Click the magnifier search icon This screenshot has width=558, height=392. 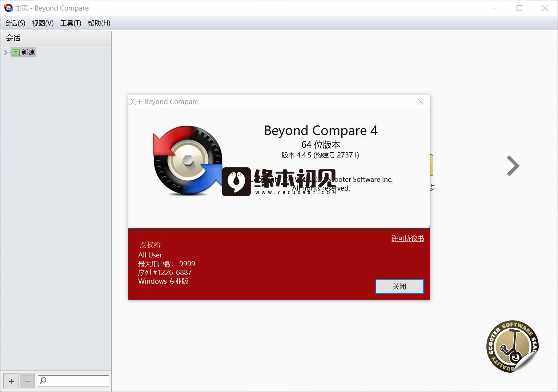43,381
